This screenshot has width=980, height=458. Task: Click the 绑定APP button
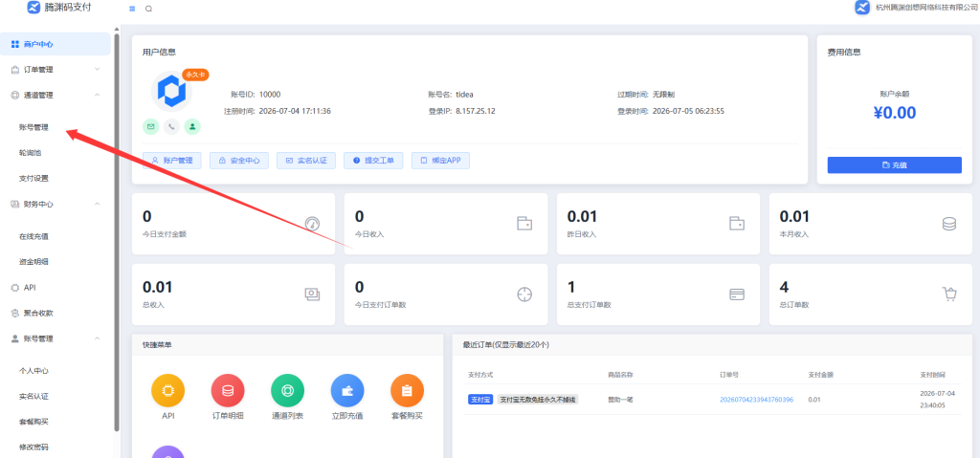440,161
